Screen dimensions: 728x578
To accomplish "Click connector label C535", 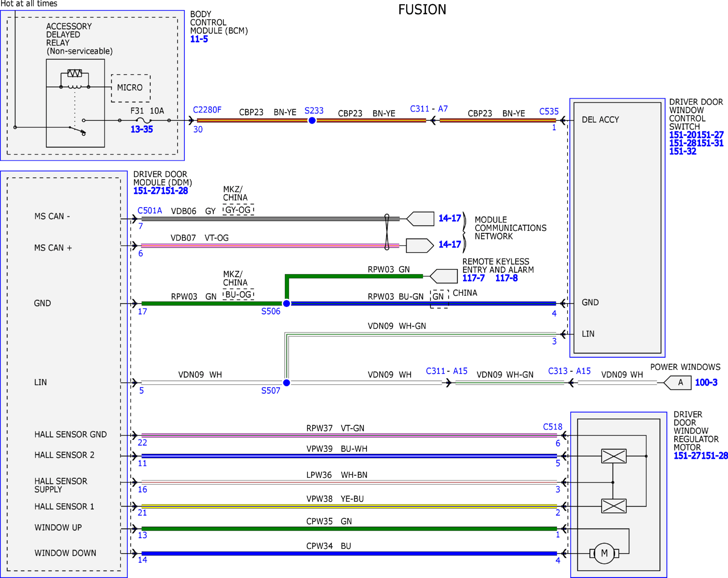I will pos(549,111).
